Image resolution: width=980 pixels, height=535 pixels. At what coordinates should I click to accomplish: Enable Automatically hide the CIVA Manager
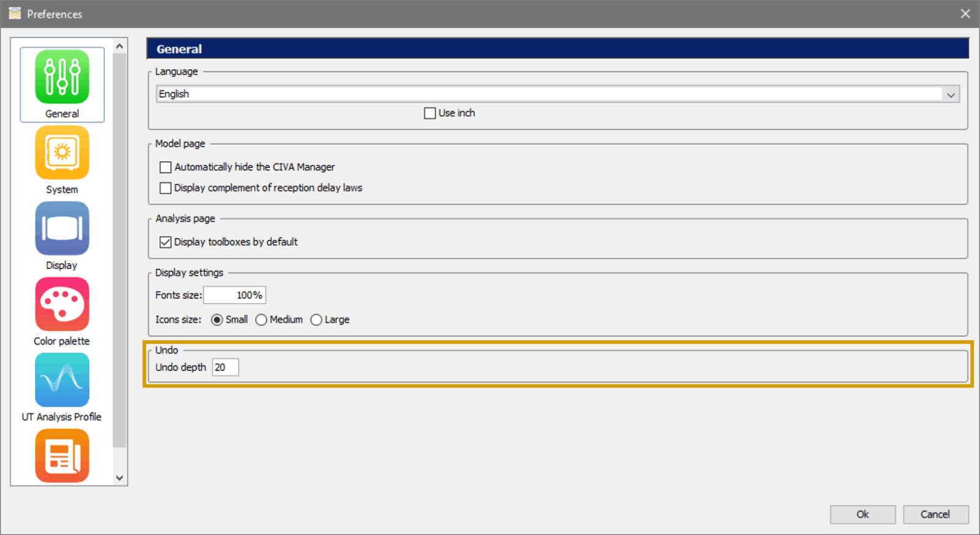pyautogui.click(x=165, y=167)
